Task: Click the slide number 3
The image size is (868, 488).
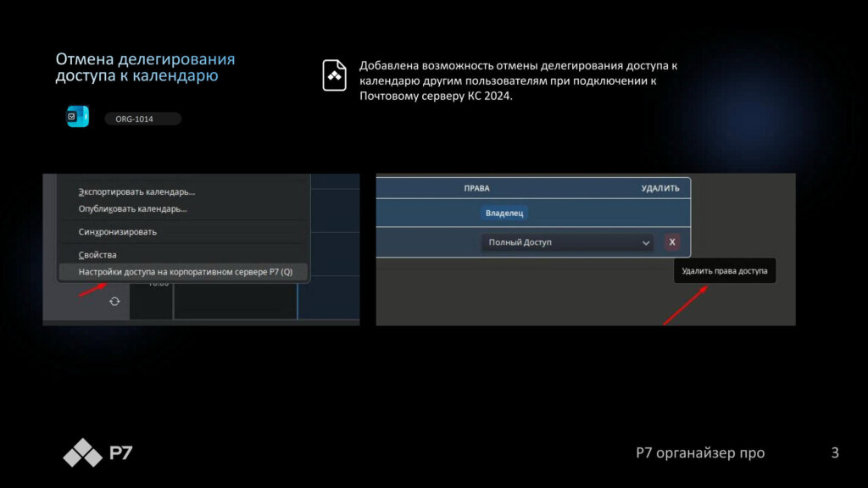Action: [834, 453]
